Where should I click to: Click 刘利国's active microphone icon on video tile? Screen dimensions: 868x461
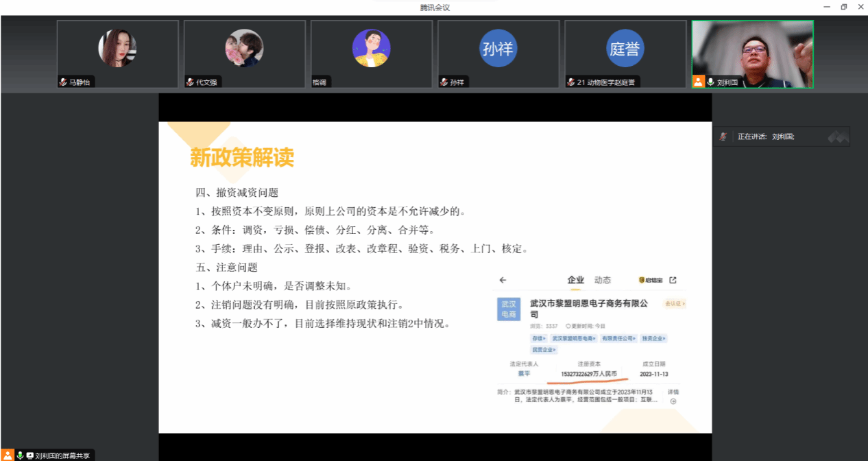tap(711, 82)
